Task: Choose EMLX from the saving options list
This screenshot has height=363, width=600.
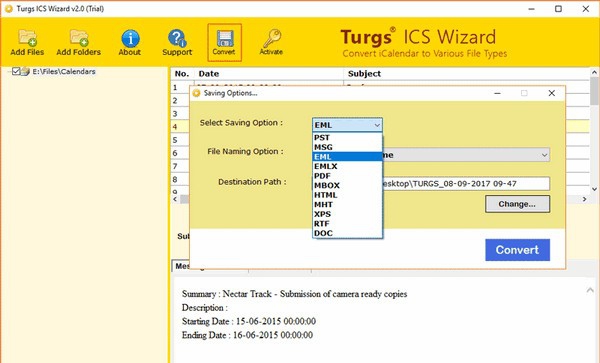Action: click(347, 166)
